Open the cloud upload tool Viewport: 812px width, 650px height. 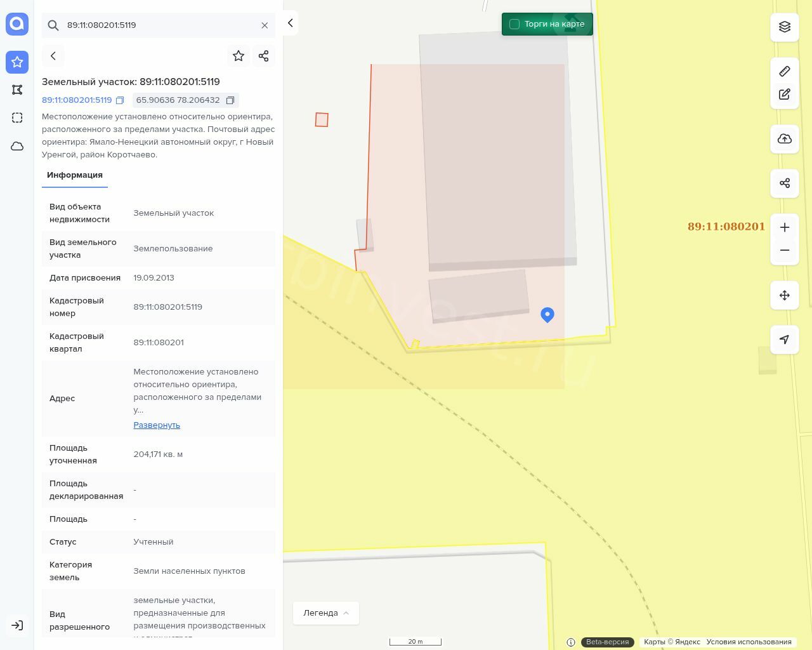pos(785,139)
